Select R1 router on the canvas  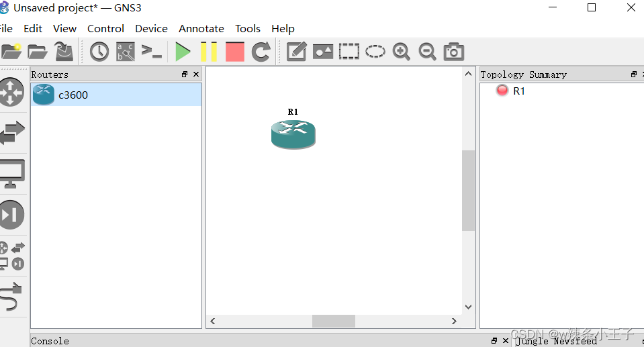coord(293,134)
